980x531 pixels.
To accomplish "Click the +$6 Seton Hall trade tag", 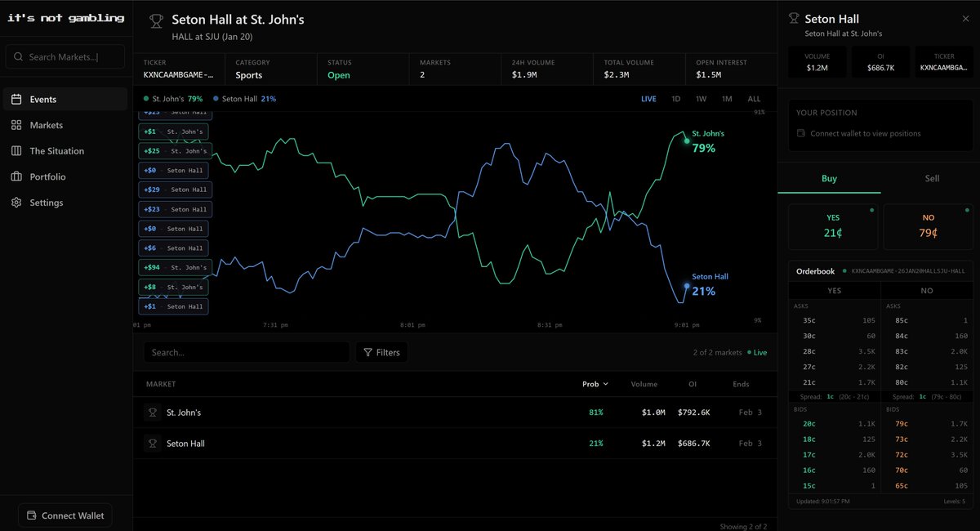I will [x=172, y=248].
